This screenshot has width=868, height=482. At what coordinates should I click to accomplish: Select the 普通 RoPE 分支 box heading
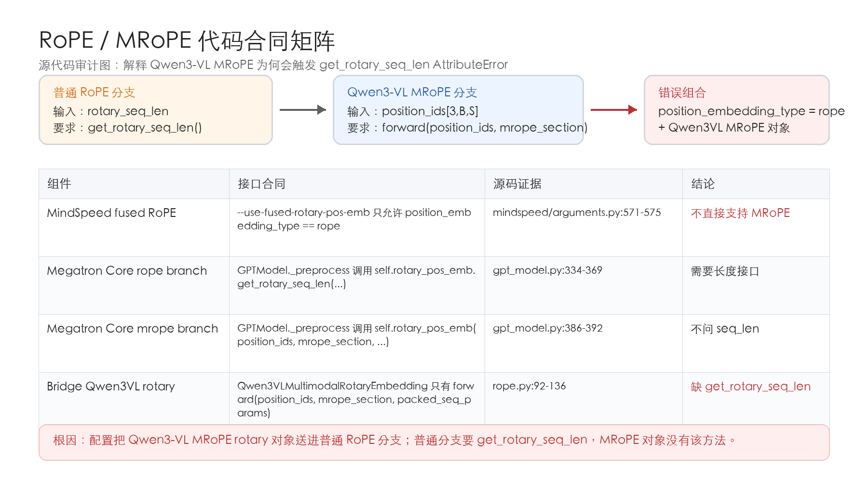point(94,92)
